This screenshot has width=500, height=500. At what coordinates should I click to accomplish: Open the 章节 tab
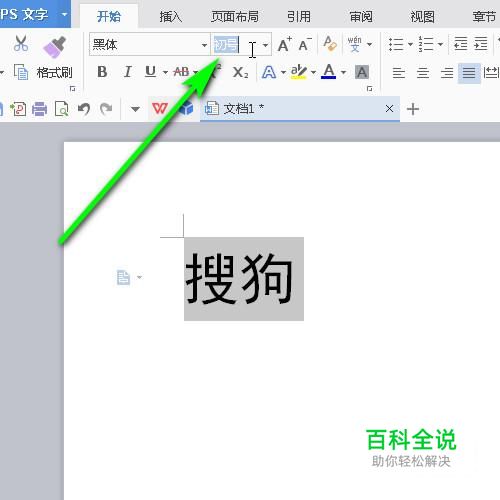tap(484, 16)
